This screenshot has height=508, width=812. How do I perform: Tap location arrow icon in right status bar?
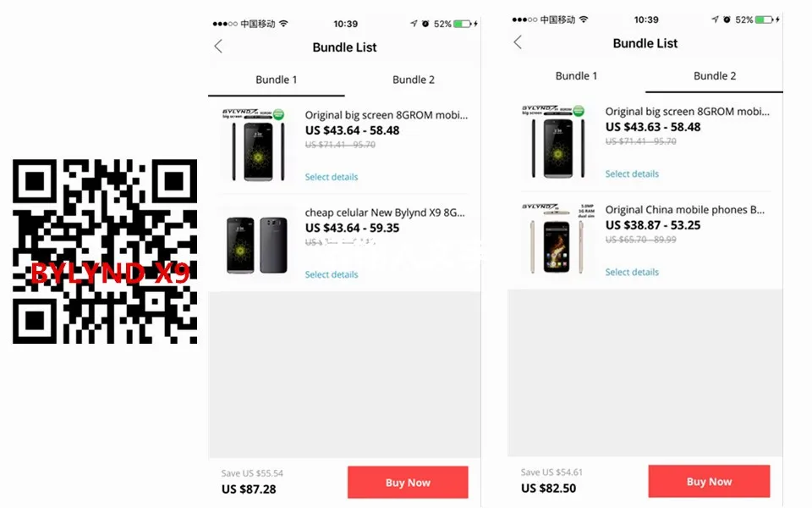(715, 19)
